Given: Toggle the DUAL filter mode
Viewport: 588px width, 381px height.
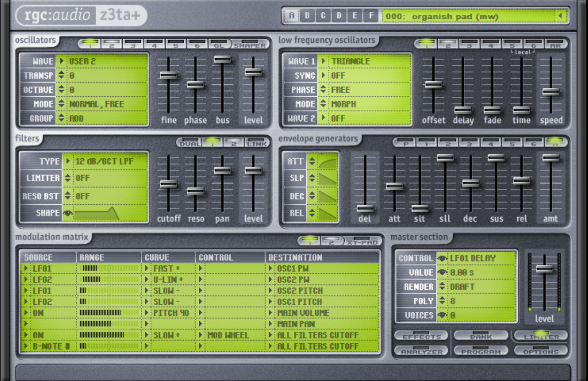Looking at the screenshot, I should point(190,143).
